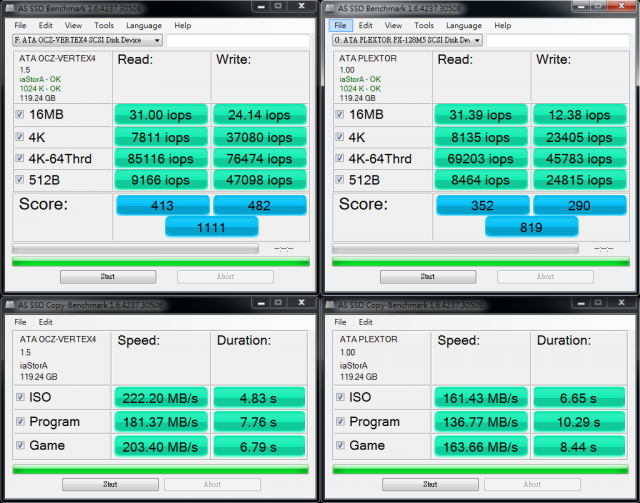Screen dimensions: 640x503
Task: Toggle ISO checkbox in PLEXTOR Copy-Benchmark
Action: click(x=340, y=397)
